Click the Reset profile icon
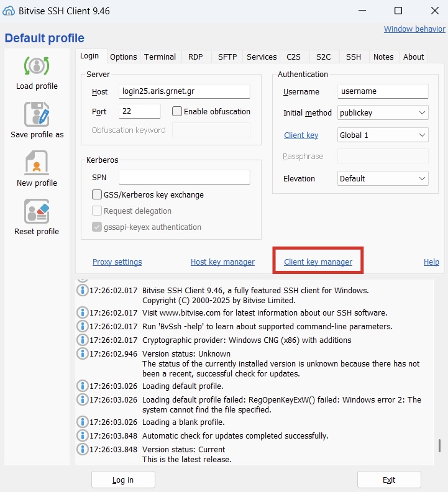Image resolution: width=448 pixels, height=492 pixels. [x=37, y=211]
